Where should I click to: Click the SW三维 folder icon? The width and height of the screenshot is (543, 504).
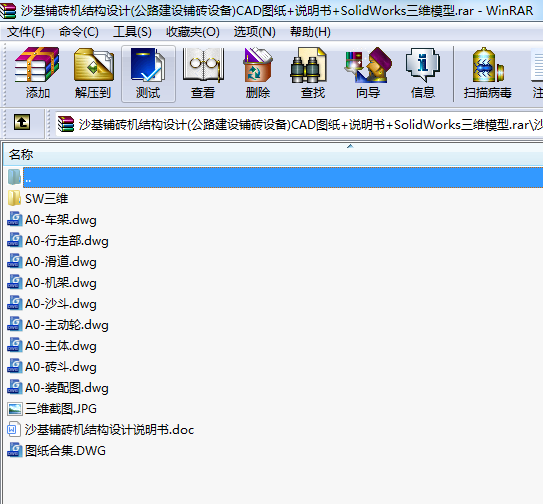(x=14, y=198)
